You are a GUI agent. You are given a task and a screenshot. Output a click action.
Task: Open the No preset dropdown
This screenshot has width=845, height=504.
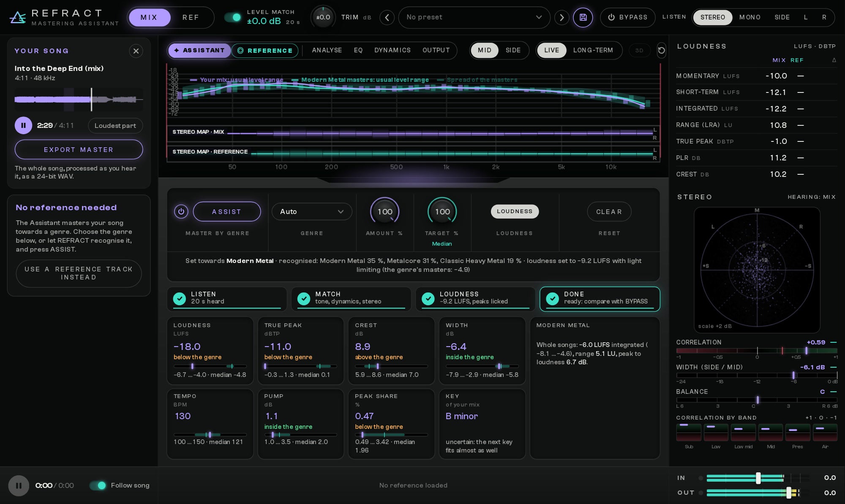click(x=474, y=17)
